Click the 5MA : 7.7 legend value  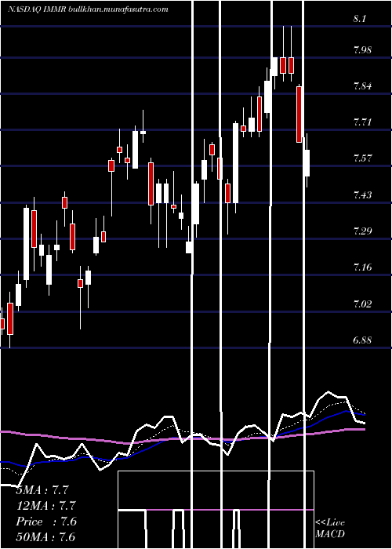pos(42,490)
